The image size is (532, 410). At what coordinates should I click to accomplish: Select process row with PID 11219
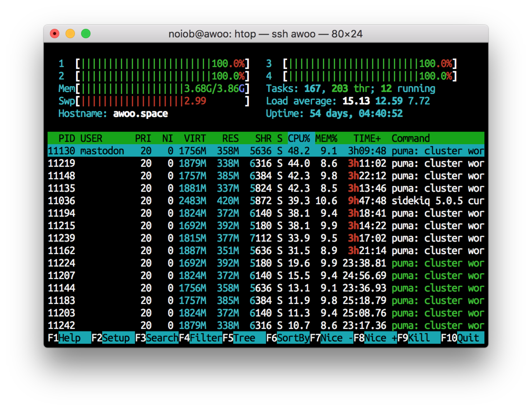[x=266, y=164]
